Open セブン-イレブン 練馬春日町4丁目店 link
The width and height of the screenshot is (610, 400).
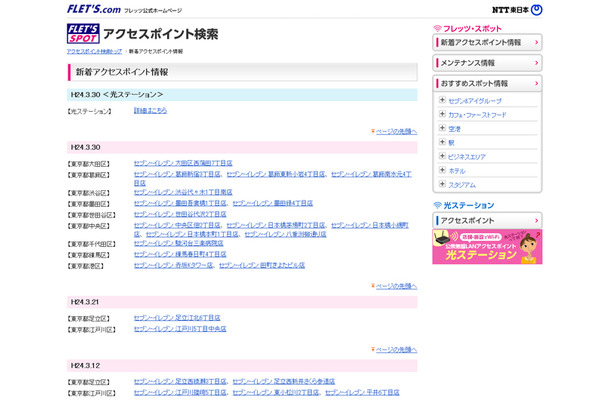[180, 254]
